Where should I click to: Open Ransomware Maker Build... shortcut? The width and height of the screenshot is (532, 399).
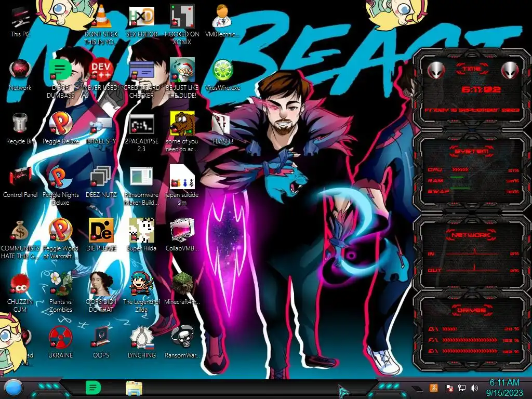141,186
